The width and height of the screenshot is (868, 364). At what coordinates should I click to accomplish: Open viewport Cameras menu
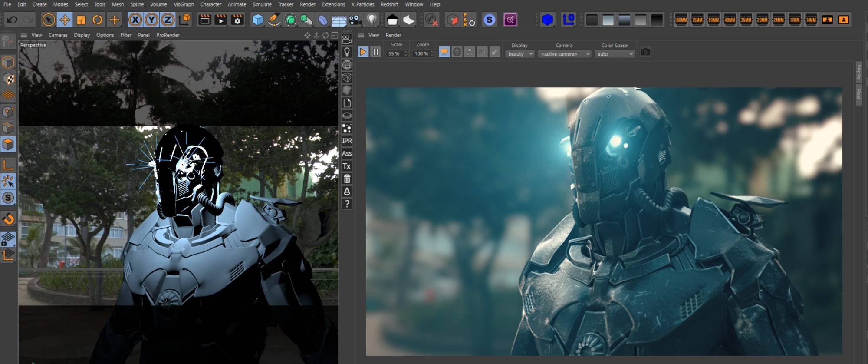pyautogui.click(x=58, y=35)
